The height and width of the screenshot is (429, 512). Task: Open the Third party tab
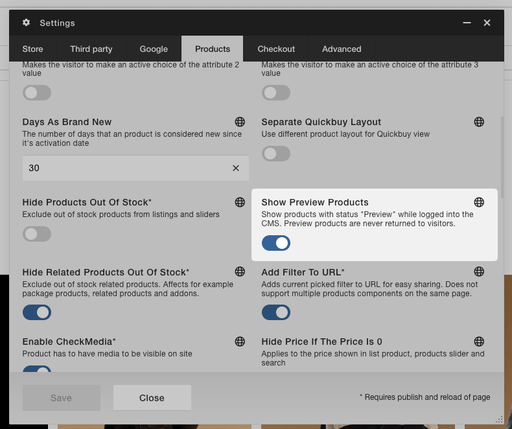pyautogui.click(x=91, y=49)
